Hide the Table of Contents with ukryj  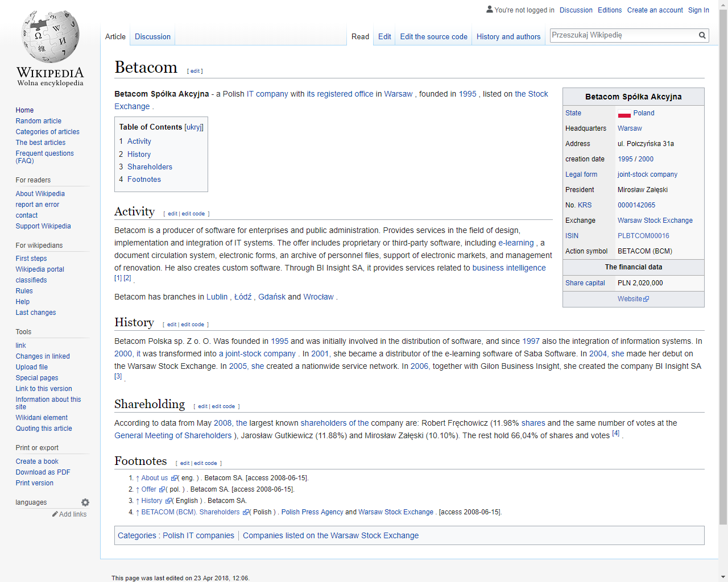[x=194, y=127]
